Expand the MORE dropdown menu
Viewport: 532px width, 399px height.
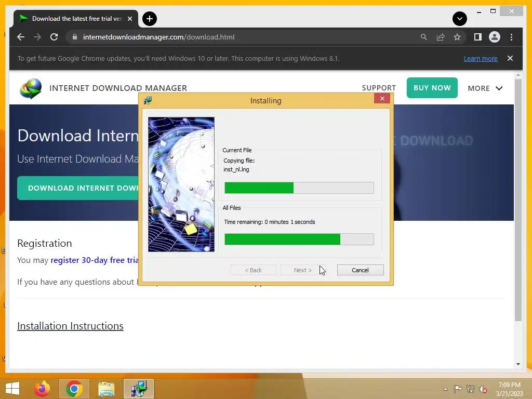485,88
